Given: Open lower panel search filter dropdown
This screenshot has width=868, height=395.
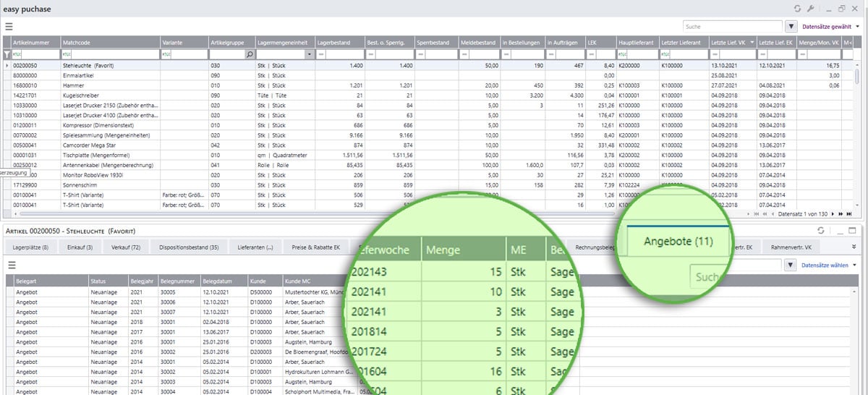Looking at the screenshot, I should [791, 266].
